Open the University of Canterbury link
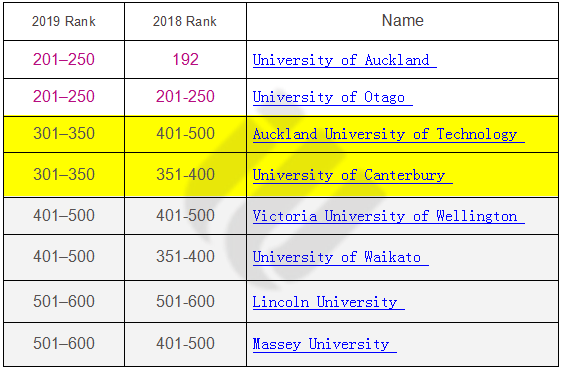Screen dimensions: 562x371 (353, 175)
